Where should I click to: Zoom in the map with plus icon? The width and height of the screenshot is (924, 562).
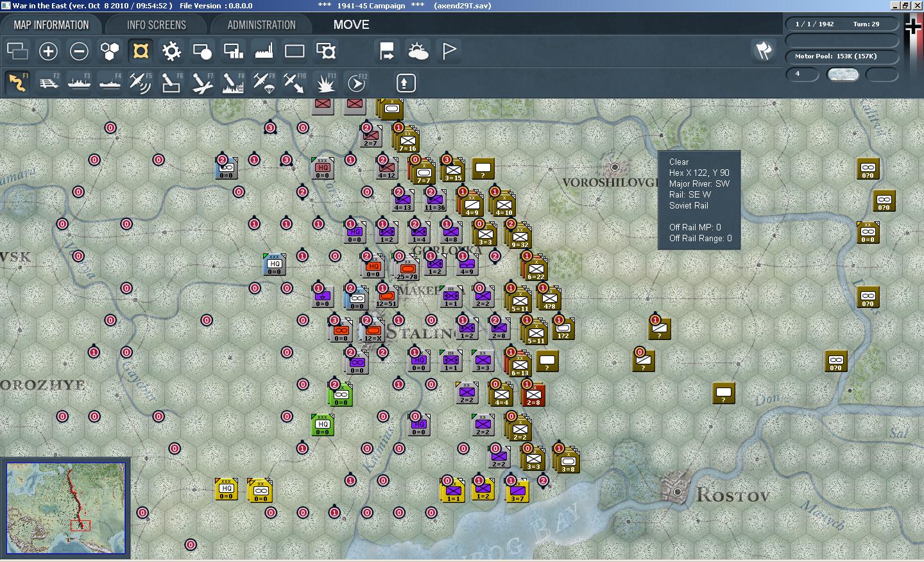48,51
